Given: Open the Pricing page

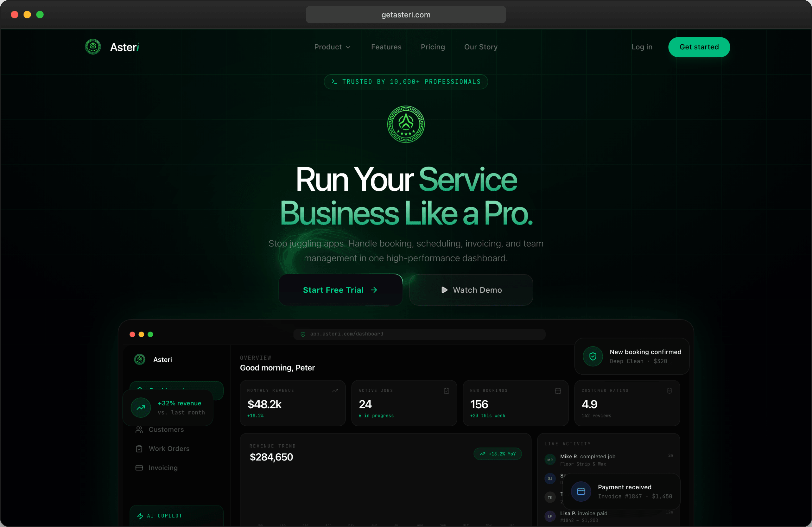Looking at the screenshot, I should [433, 47].
